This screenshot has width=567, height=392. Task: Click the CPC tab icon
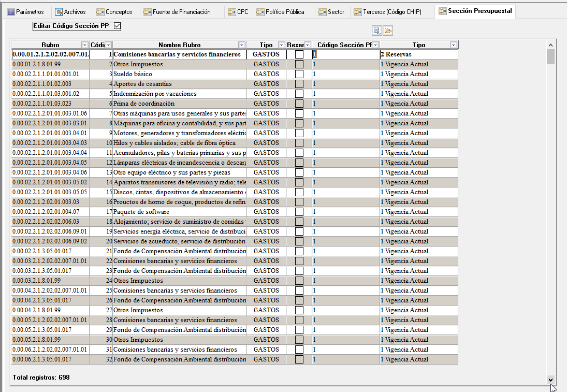click(x=232, y=12)
